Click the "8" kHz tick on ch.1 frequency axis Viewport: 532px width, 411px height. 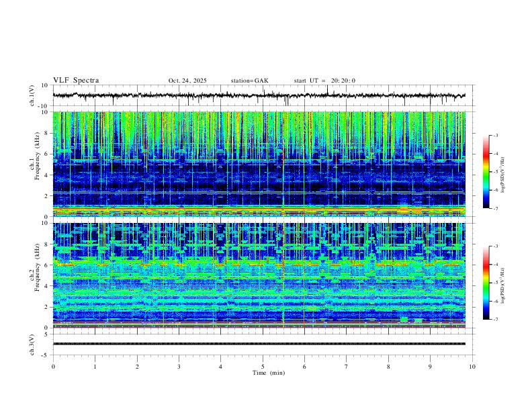(x=47, y=133)
